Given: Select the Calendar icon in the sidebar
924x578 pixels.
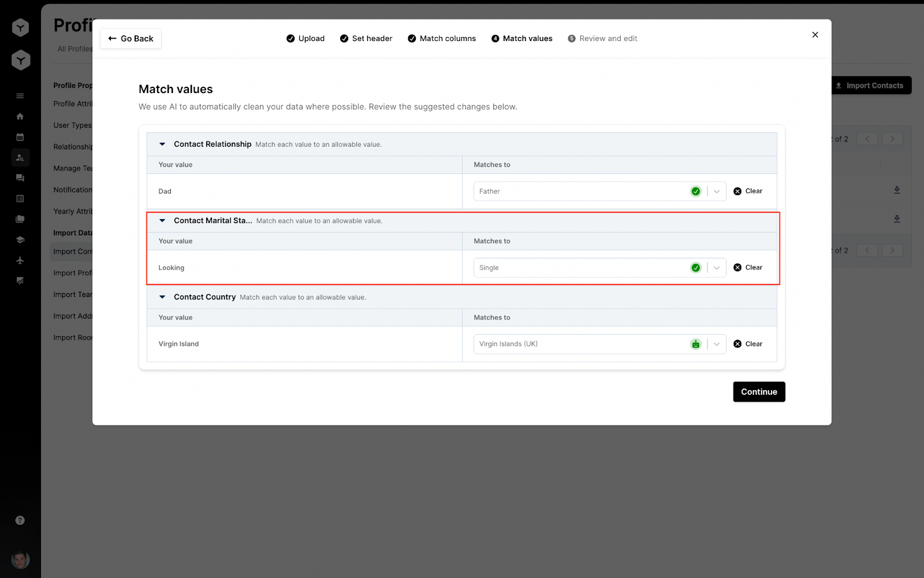Looking at the screenshot, I should coord(20,137).
